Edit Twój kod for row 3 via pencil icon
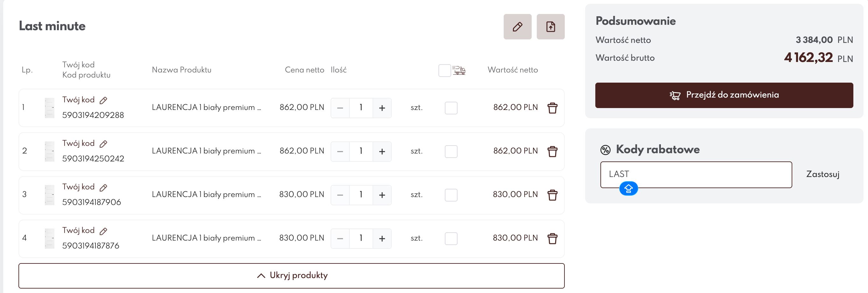This screenshot has width=868, height=293. (103, 187)
